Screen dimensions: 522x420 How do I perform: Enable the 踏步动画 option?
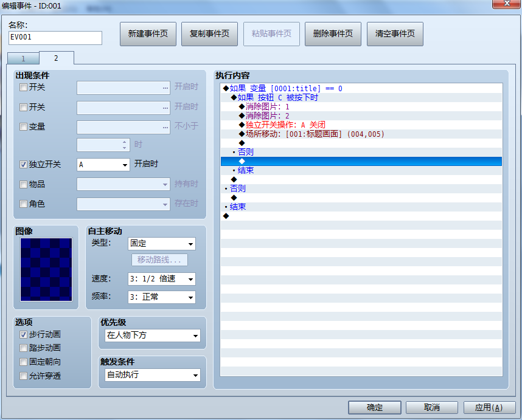pos(23,348)
